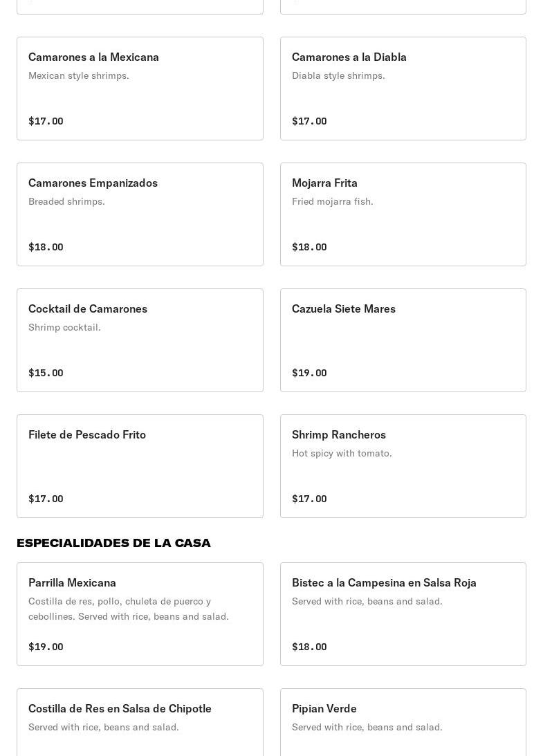Click the Parrilla Mexicana ingredients description
Image resolution: width=543 pixels, height=756 pixels.
pyautogui.click(x=128, y=609)
